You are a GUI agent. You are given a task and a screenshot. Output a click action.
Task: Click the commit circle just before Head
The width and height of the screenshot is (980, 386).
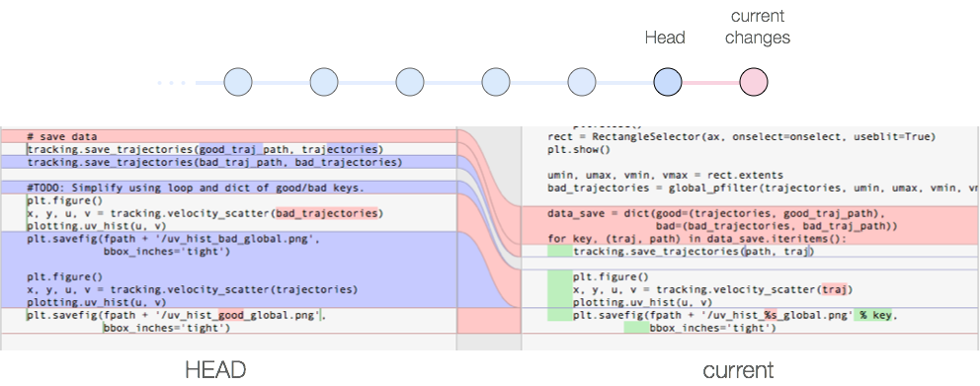[582, 82]
